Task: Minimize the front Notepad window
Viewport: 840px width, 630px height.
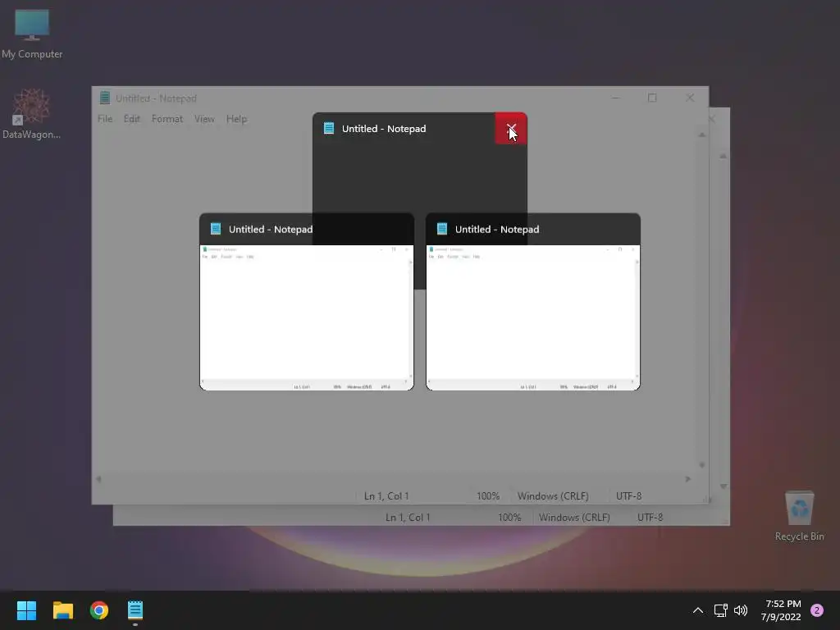Action: pos(615,98)
